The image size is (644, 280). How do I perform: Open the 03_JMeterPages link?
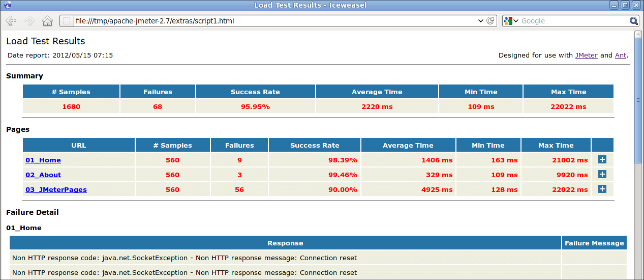point(56,190)
